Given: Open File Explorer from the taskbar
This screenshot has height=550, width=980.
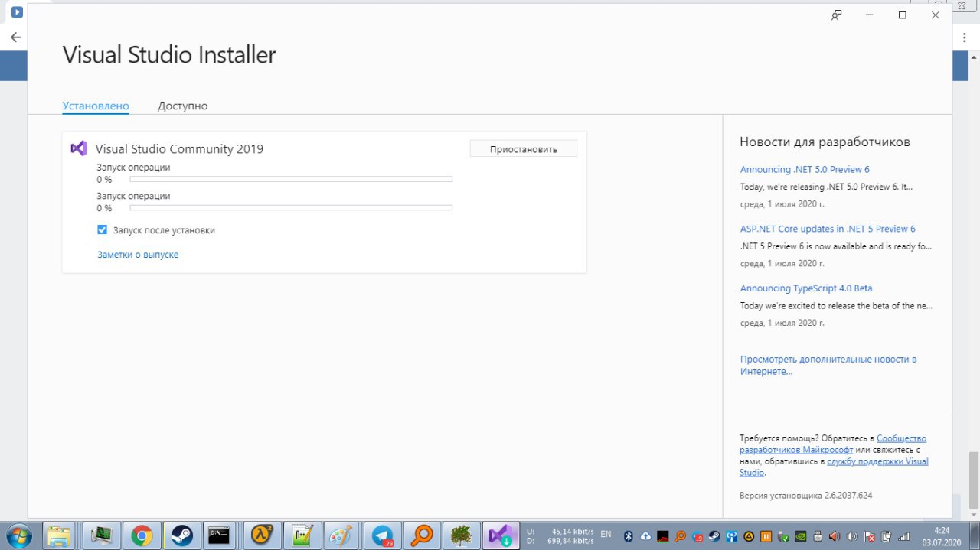Looking at the screenshot, I should pyautogui.click(x=59, y=535).
